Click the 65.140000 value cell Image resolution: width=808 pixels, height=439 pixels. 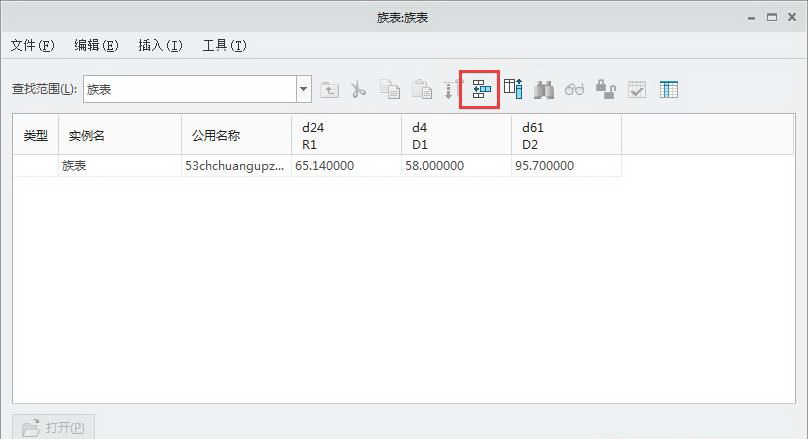point(346,165)
